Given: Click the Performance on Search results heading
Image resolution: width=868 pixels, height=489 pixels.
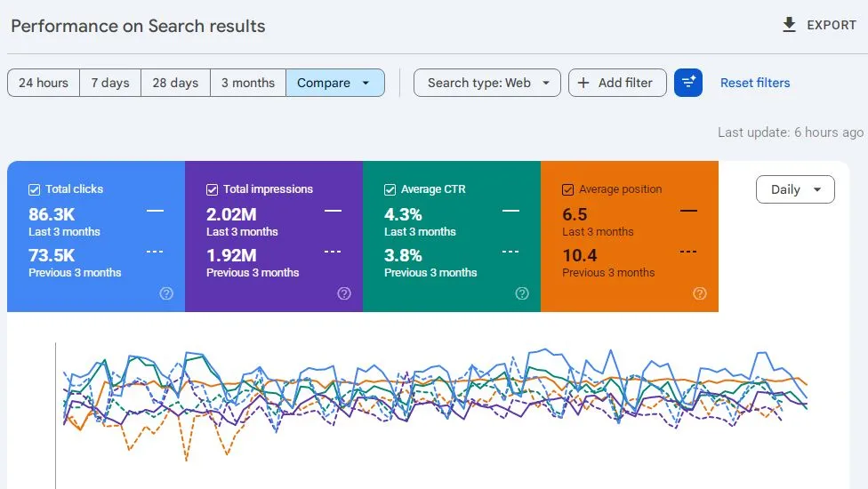Looking at the screenshot, I should pyautogui.click(x=138, y=26).
